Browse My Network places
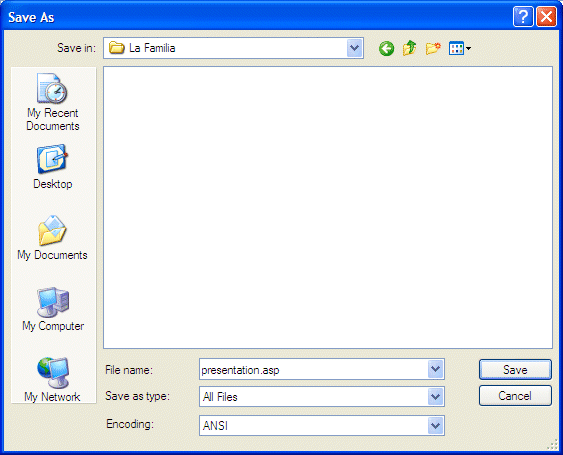This screenshot has width=563, height=455. click(53, 380)
